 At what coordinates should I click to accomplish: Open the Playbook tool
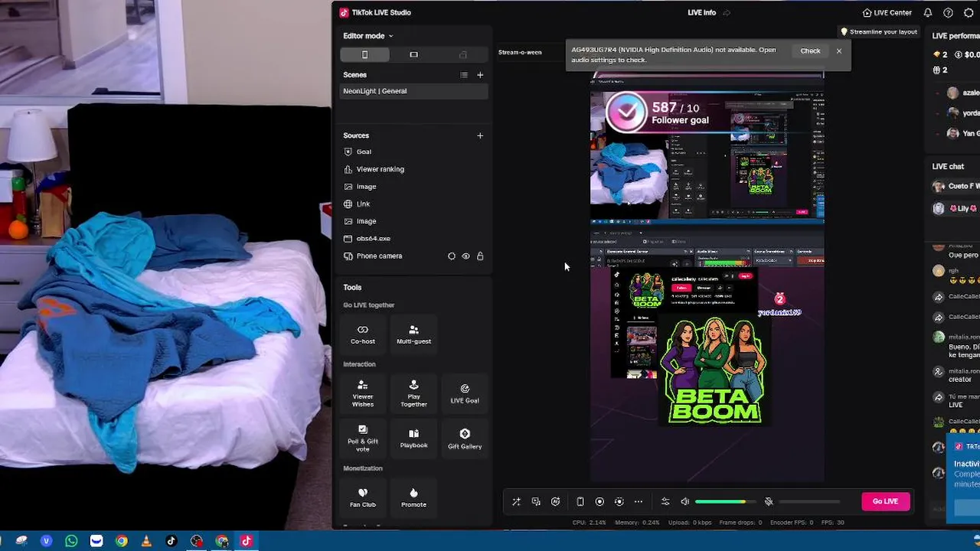pos(413,438)
